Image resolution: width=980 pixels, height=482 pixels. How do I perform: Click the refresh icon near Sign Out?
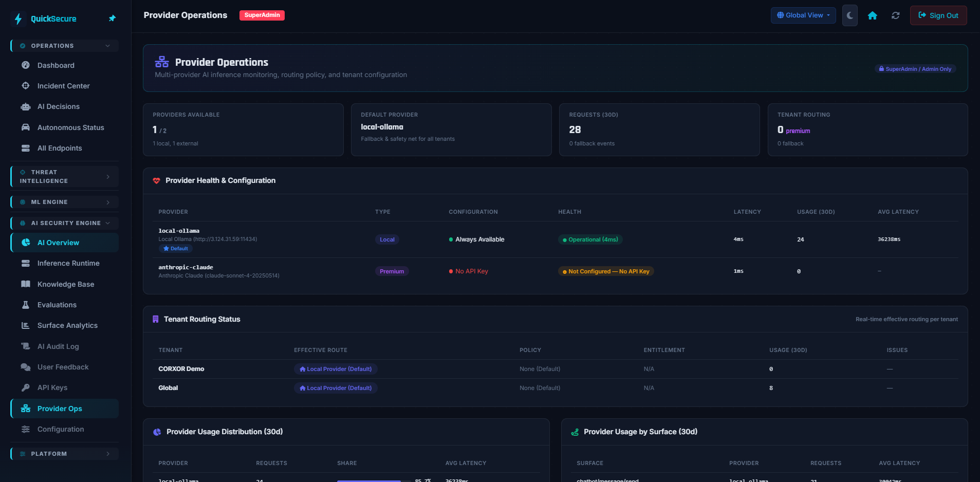pos(896,15)
